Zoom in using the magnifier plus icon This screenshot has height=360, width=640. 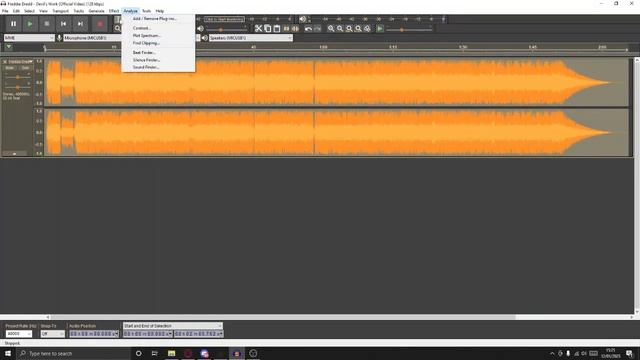331,29
